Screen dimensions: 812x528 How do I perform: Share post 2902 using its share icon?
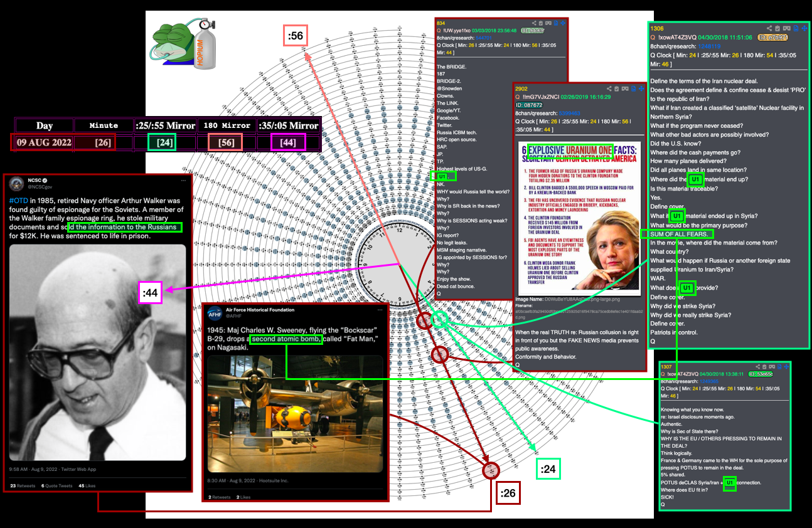click(609, 88)
